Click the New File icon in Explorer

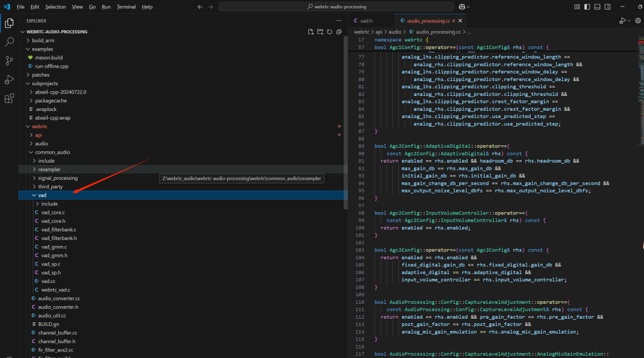pyautogui.click(x=311, y=32)
